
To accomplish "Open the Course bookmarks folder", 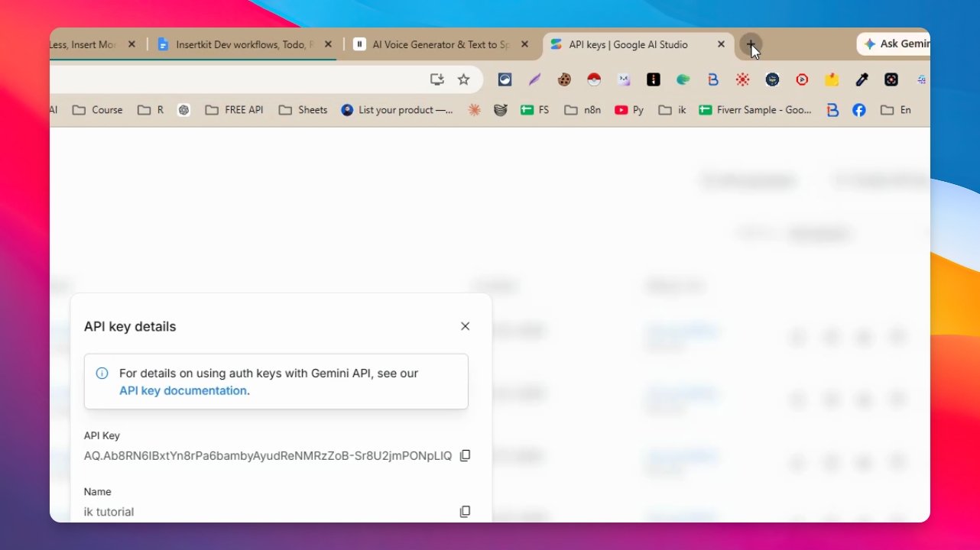I will pos(98,110).
